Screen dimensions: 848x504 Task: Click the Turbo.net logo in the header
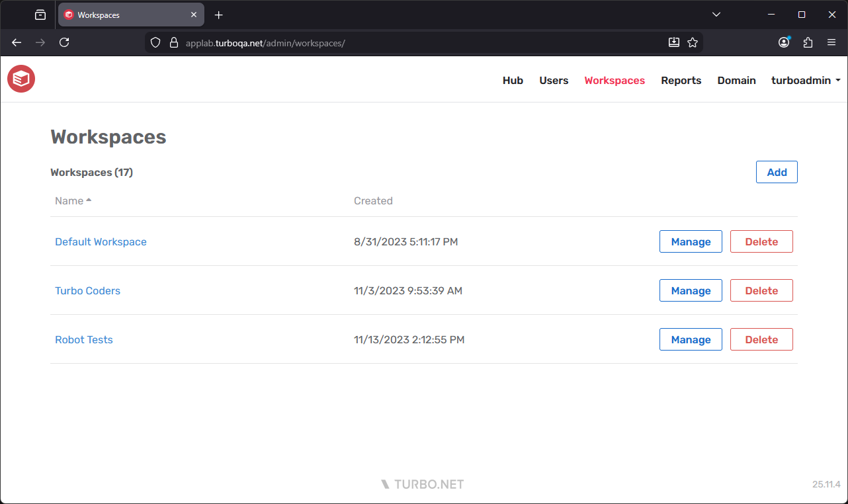click(21, 79)
